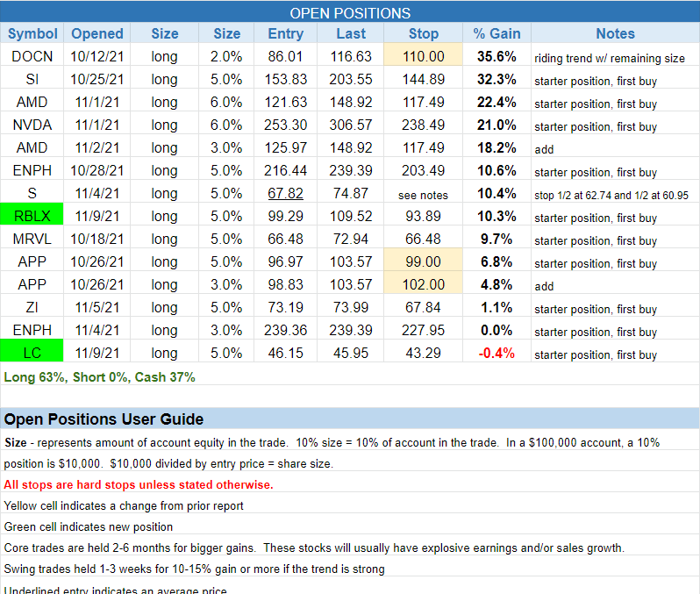Click the 116.63 last price
Screen dimensions: 700x594
[351, 56]
